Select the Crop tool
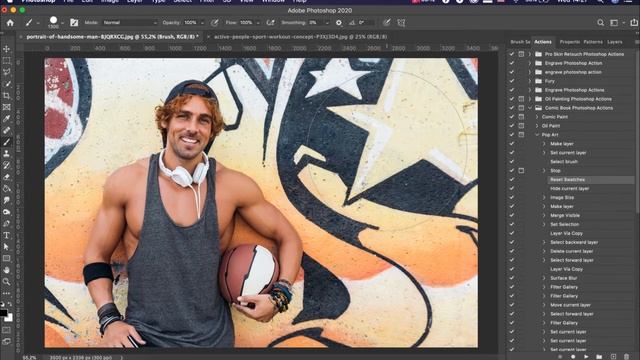Viewport: 640px width, 360px height. (7, 96)
